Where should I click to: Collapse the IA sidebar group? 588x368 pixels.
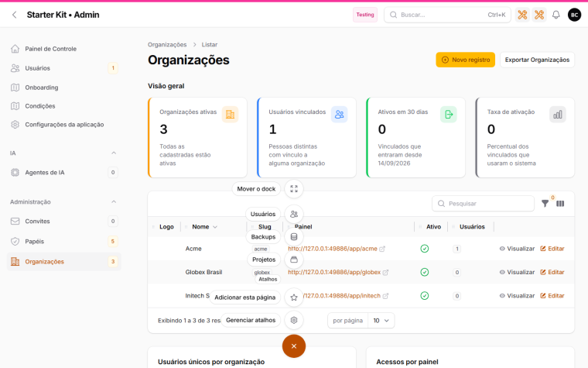[114, 153]
